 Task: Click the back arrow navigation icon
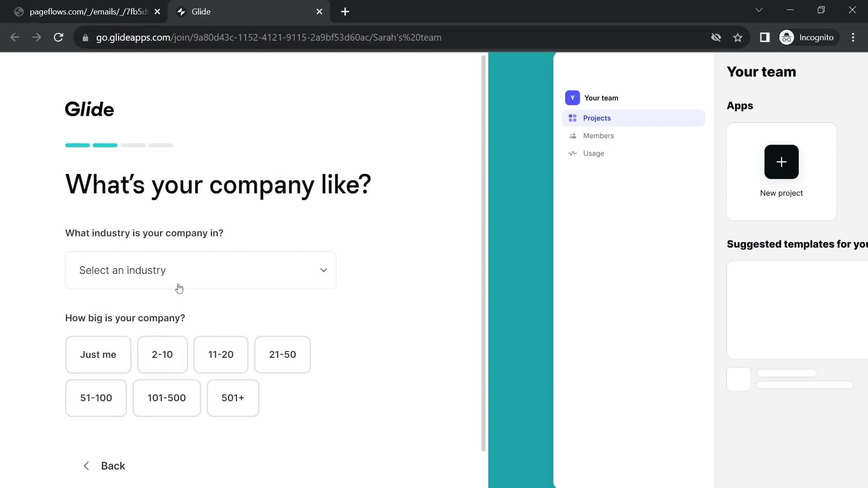pos(85,466)
